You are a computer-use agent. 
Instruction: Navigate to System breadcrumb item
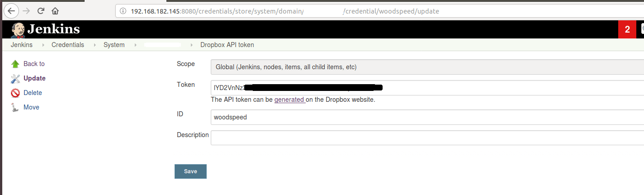point(114,45)
